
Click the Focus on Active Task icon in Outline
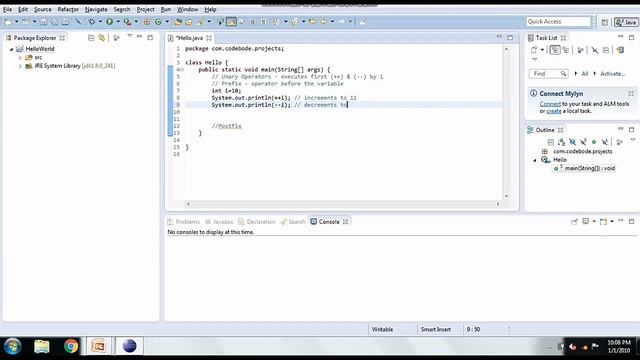[x=619, y=142]
